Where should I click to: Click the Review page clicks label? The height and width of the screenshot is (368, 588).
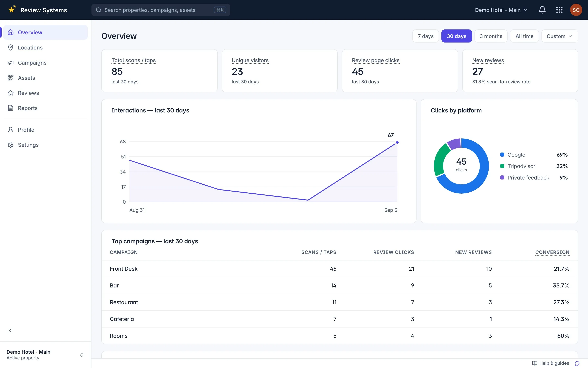pyautogui.click(x=376, y=60)
